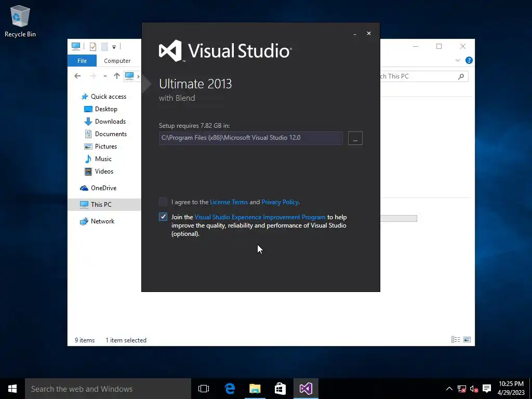
Task: Uncheck the Experience Improvement Program checkbox
Action: [163, 217]
